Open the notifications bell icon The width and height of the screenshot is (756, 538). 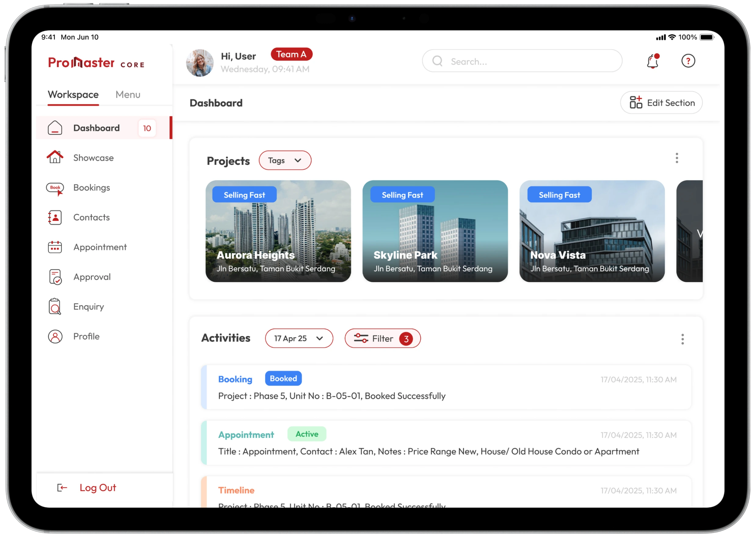tap(653, 61)
